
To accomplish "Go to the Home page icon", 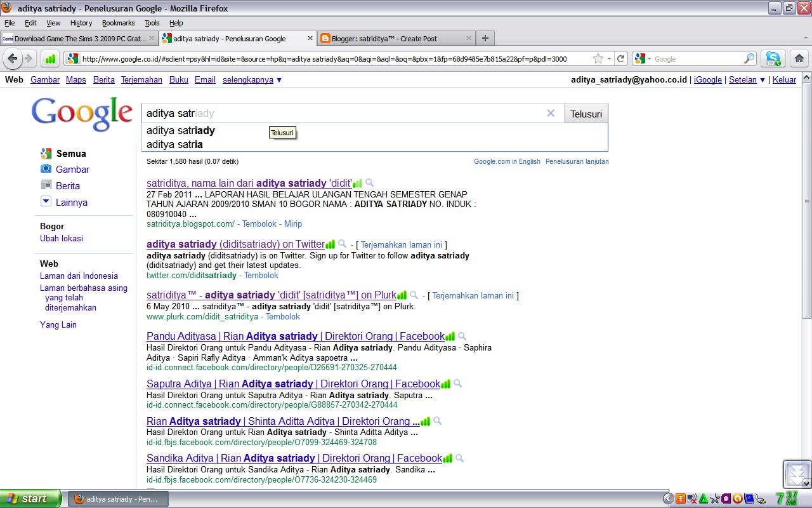I will [x=799, y=58].
